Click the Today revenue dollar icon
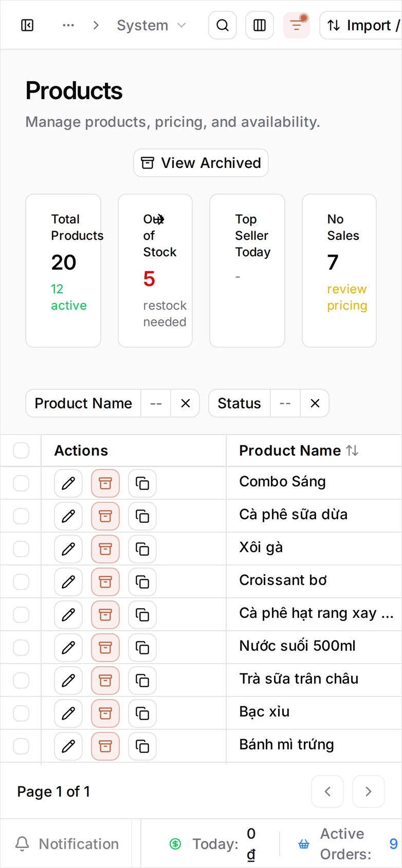The height and width of the screenshot is (868, 402). click(175, 844)
